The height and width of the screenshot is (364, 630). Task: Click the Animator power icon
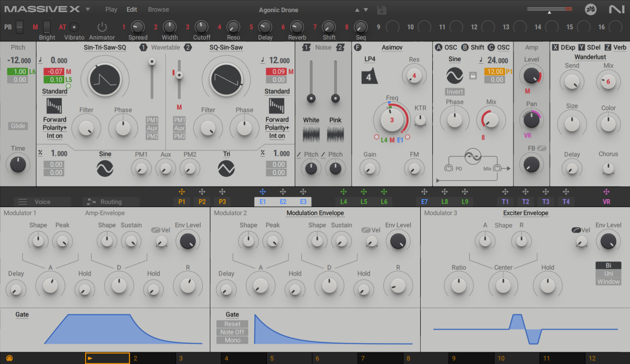(x=102, y=27)
